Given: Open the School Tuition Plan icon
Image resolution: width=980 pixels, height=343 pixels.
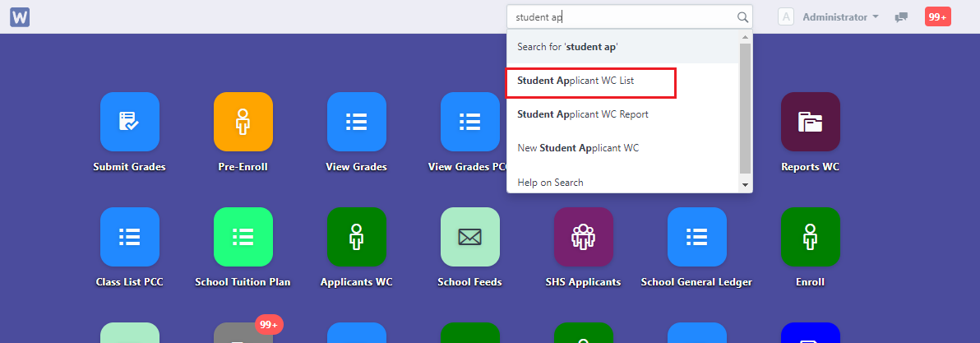Looking at the screenshot, I should click(243, 237).
